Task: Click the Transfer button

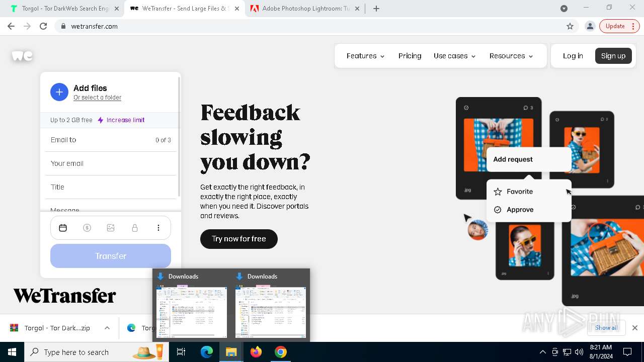Action: click(111, 256)
